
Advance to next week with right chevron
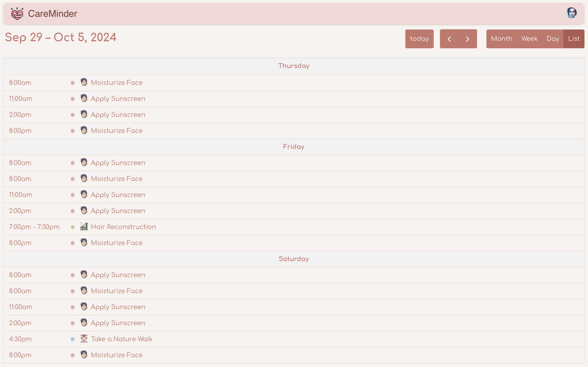click(x=467, y=39)
